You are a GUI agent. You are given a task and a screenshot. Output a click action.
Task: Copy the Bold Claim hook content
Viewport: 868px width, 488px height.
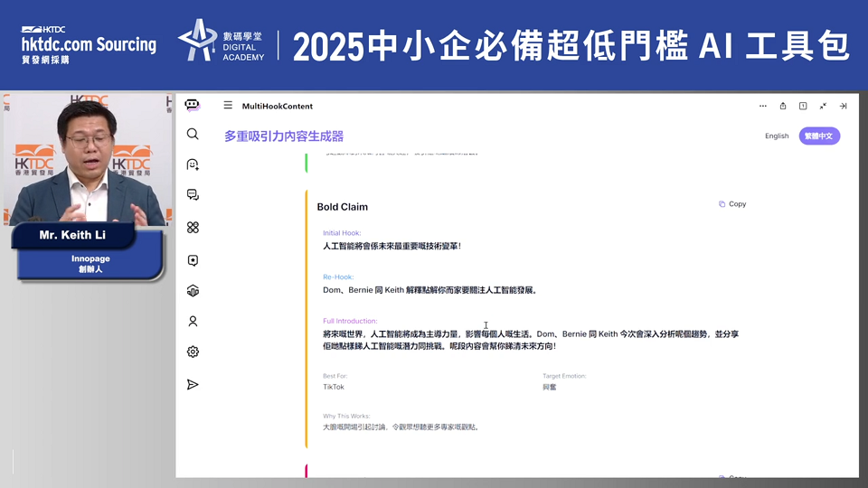pos(732,204)
